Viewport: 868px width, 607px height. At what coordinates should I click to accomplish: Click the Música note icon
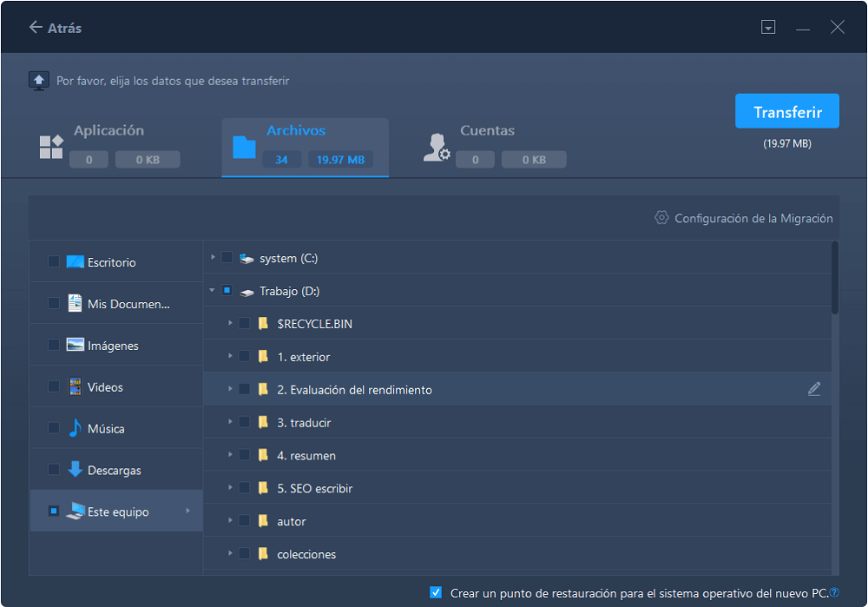[75, 427]
